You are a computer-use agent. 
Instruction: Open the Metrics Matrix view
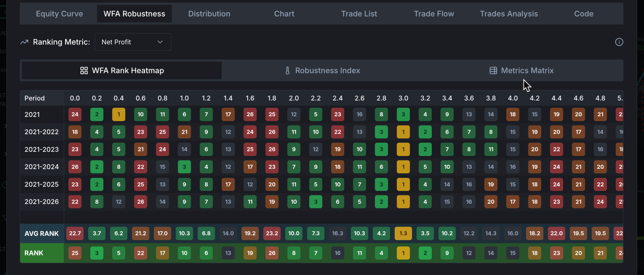pos(522,71)
